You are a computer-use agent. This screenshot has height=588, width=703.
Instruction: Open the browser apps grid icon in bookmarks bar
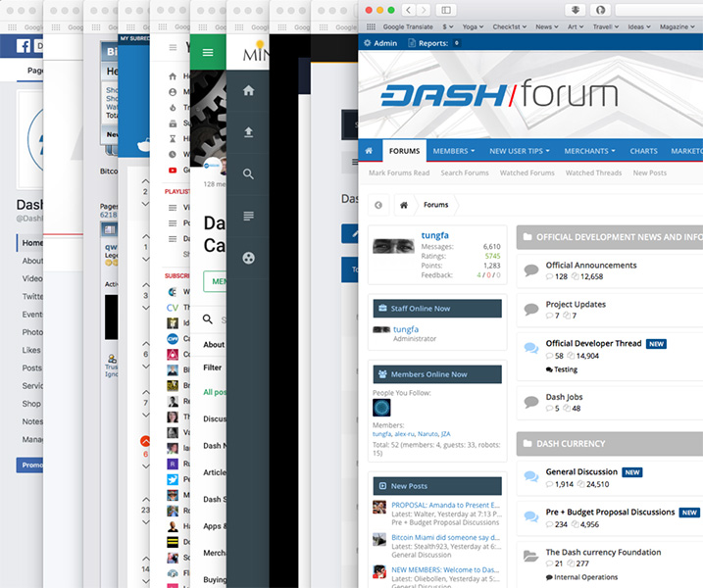[x=371, y=26]
